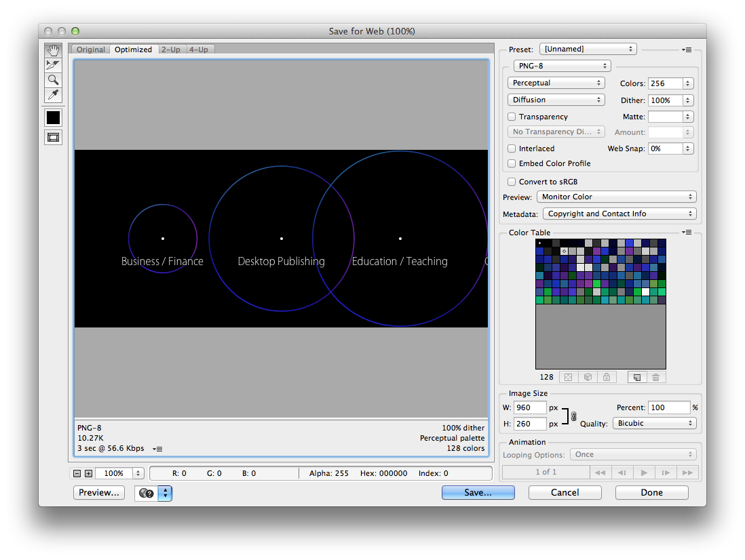Click the Cancel button
The width and height of the screenshot is (745, 560).
coord(565,493)
